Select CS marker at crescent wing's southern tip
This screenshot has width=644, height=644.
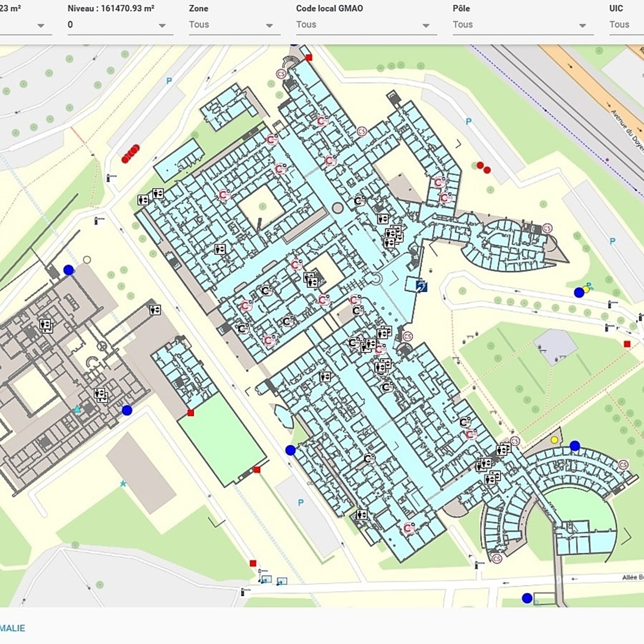tap(497, 558)
